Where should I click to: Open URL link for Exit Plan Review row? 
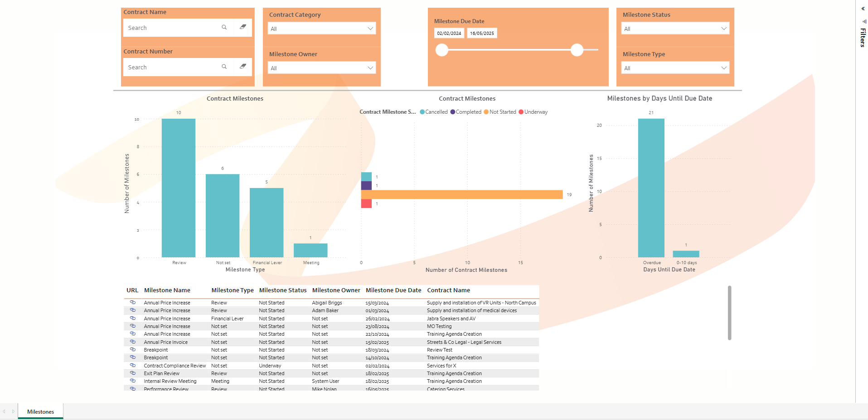pos(133,373)
